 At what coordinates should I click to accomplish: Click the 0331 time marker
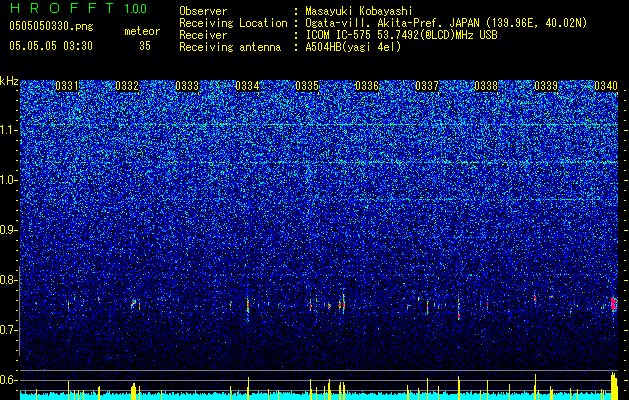coord(67,86)
